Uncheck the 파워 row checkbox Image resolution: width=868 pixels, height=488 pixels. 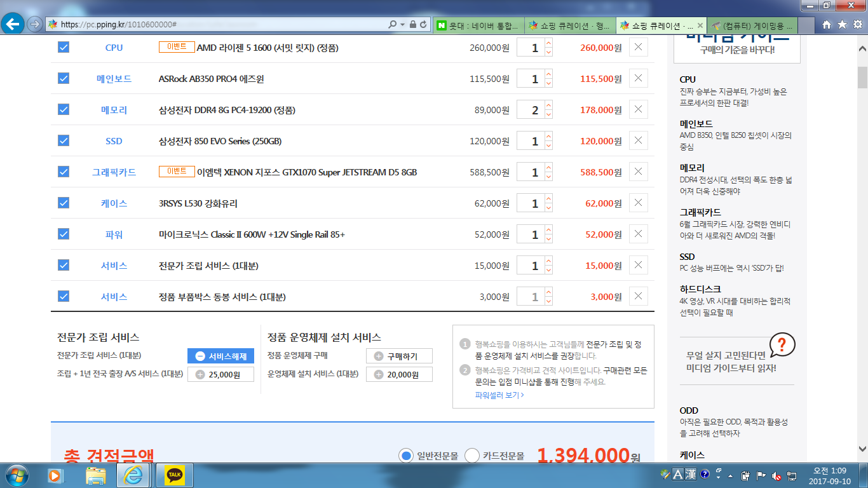[64, 234]
